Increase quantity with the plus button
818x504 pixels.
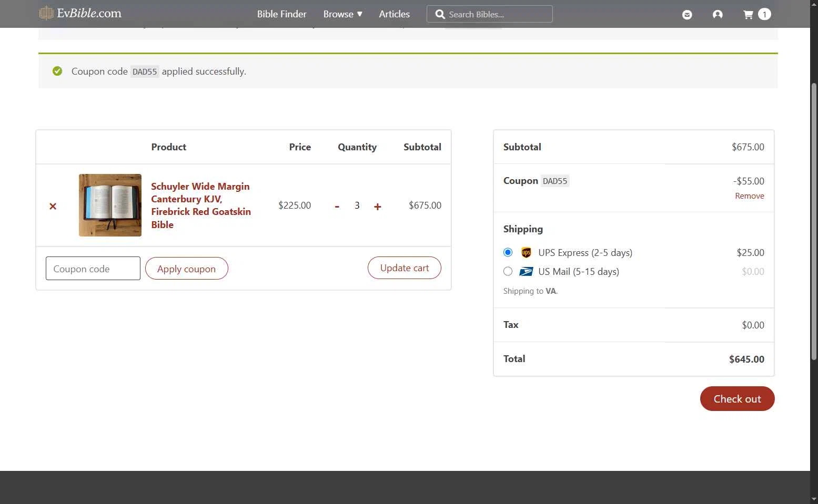pyautogui.click(x=378, y=206)
